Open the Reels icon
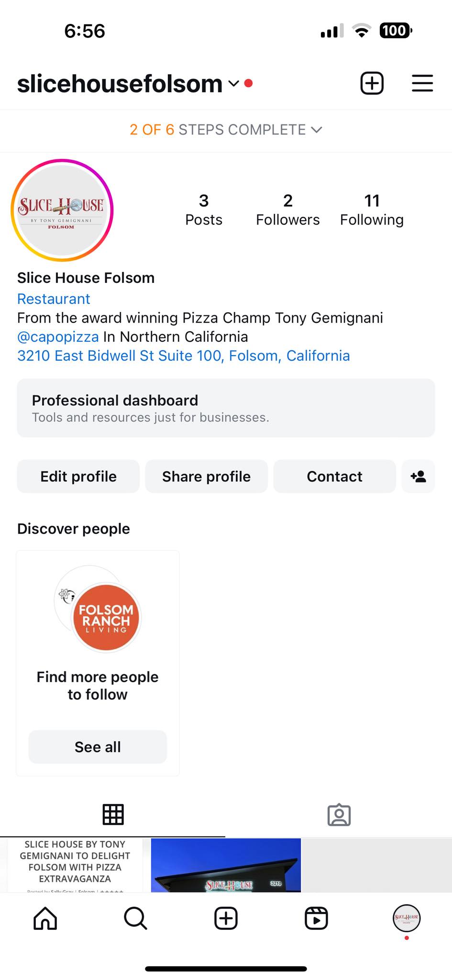 pyautogui.click(x=316, y=918)
